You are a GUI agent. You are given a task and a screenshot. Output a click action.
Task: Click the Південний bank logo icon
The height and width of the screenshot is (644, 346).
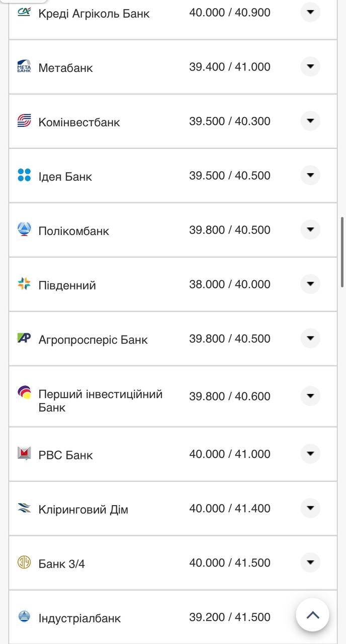click(24, 284)
